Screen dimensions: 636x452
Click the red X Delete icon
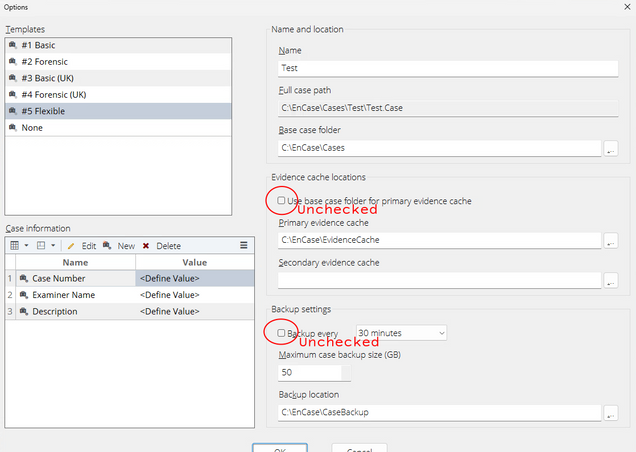point(146,246)
